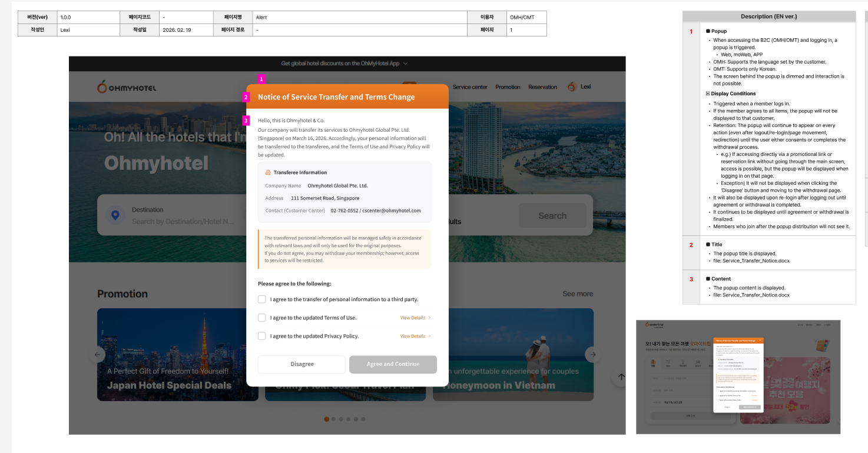Click the '작성일' header cell
The image size is (868, 453).
[x=140, y=29]
